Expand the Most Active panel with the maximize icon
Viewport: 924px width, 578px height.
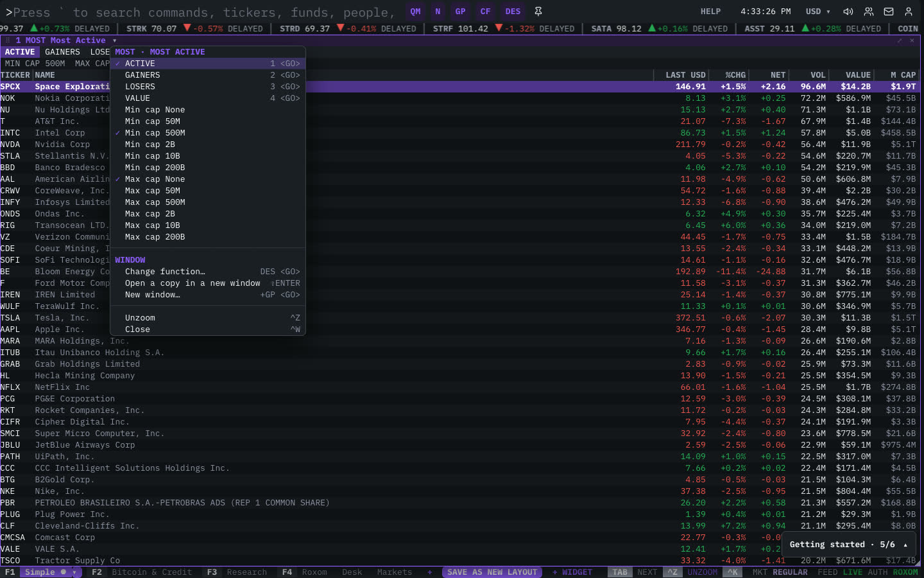tap(900, 40)
